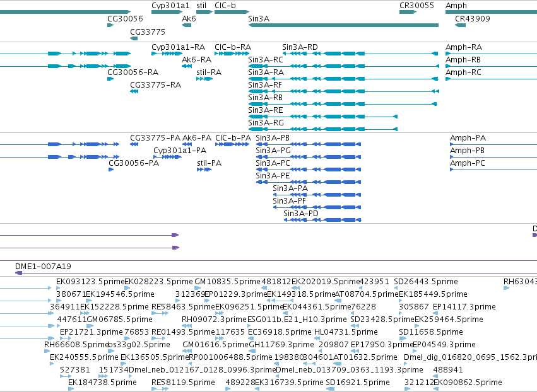537x392 pixels.
Task: Select transcript stil-RA
Action: (209, 72)
